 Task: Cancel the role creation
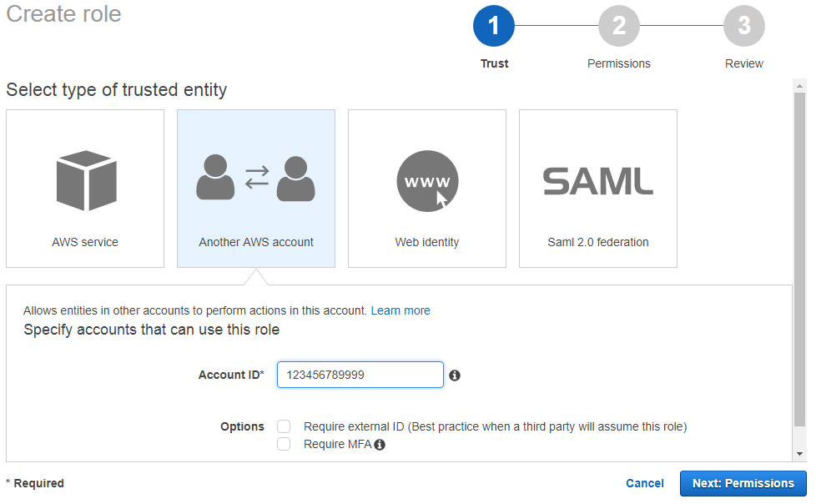tap(644, 483)
